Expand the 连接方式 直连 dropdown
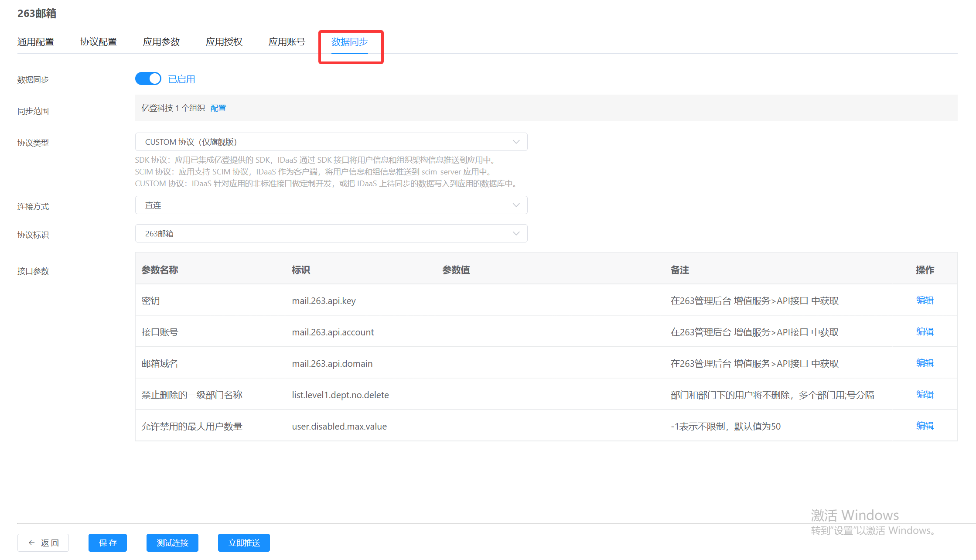 tap(331, 205)
